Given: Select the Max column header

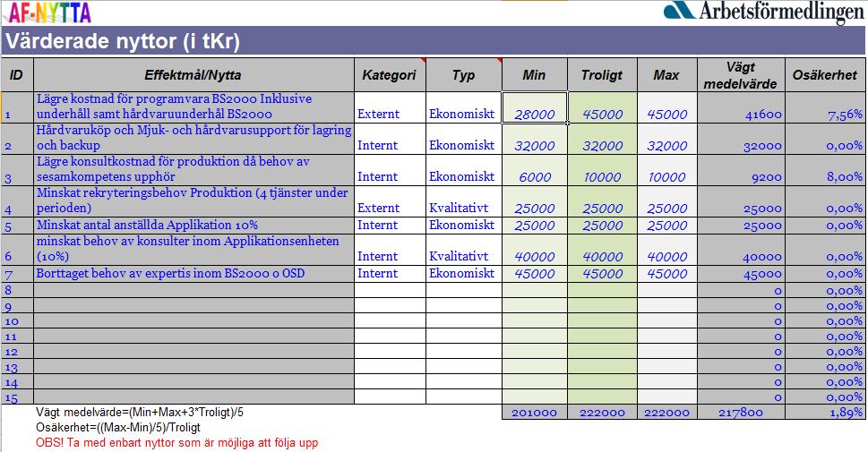Looking at the screenshot, I should (x=667, y=74).
